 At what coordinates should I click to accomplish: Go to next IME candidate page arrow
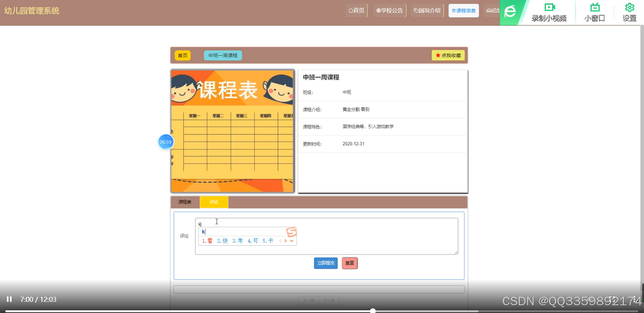coord(286,241)
